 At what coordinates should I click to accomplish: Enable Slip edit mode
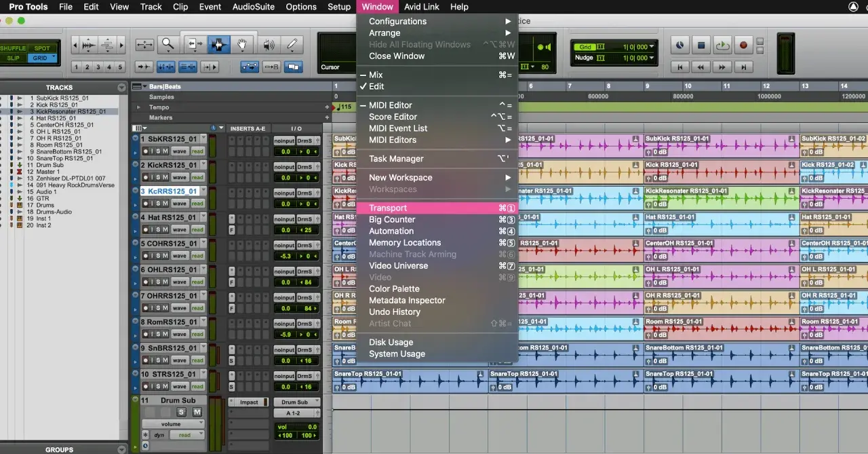[13, 58]
